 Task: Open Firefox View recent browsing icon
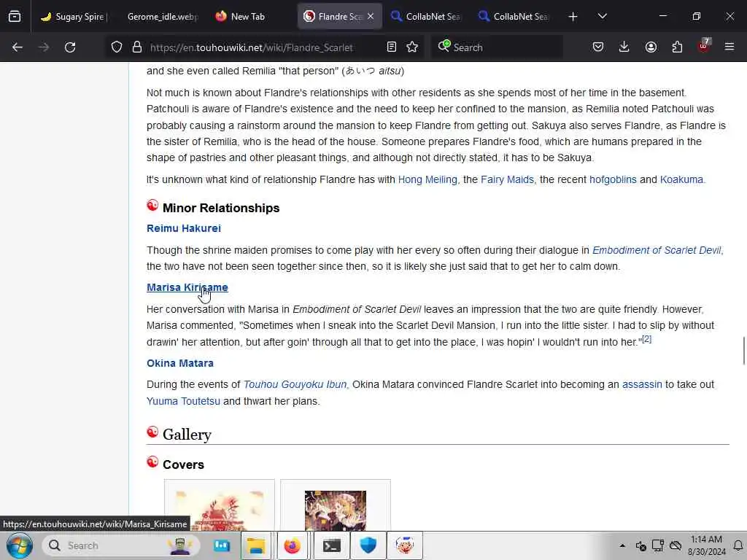tap(15, 17)
